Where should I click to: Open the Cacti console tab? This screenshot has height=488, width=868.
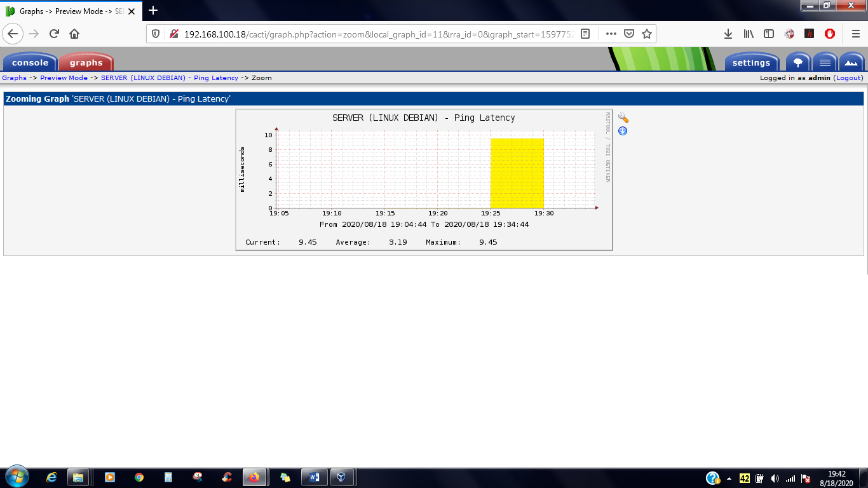[x=30, y=62]
